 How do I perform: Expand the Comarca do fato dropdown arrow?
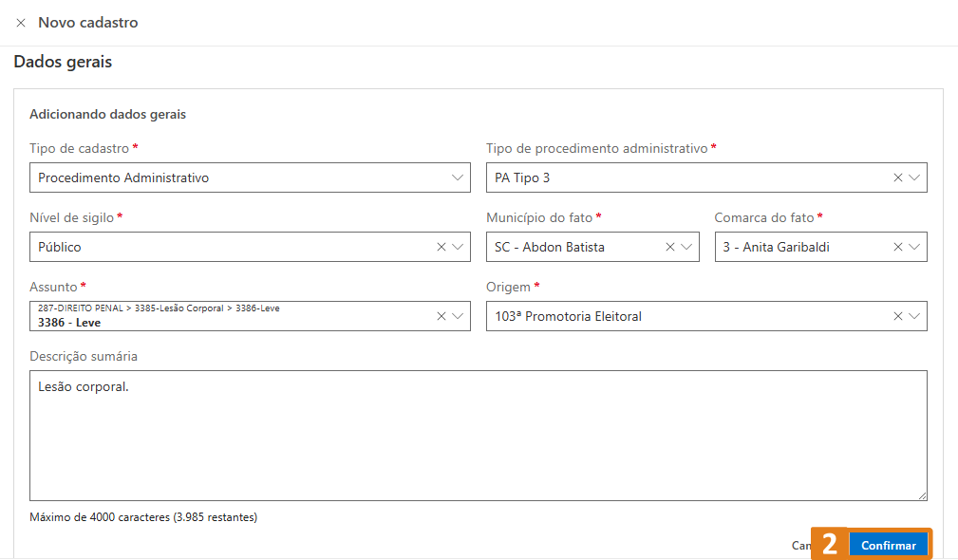click(x=914, y=247)
